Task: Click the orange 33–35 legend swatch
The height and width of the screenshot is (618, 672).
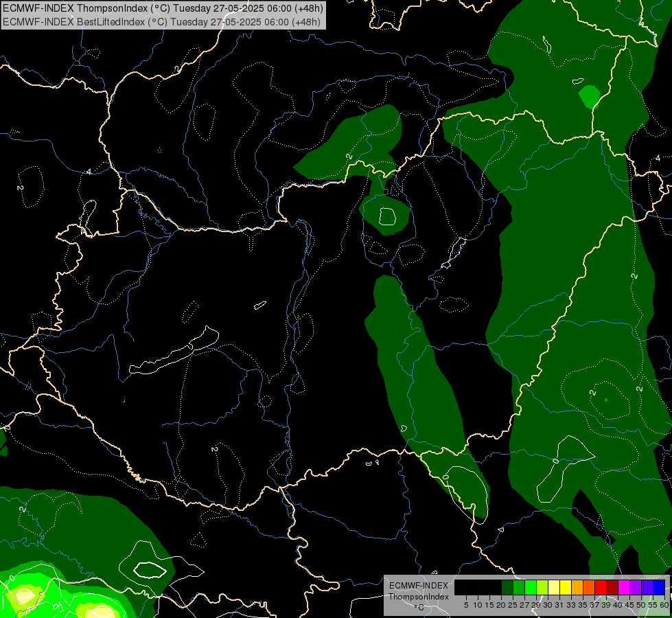Action: click(x=577, y=587)
